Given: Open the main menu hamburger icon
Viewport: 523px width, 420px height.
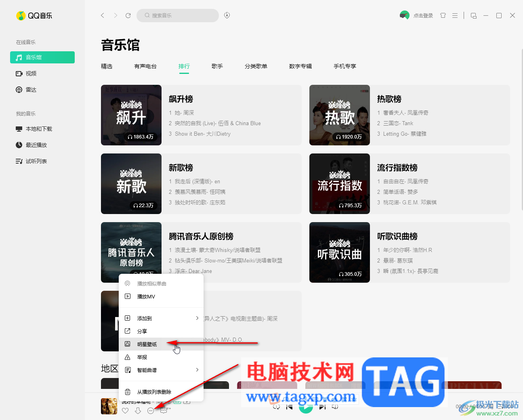Looking at the screenshot, I should (x=455, y=15).
